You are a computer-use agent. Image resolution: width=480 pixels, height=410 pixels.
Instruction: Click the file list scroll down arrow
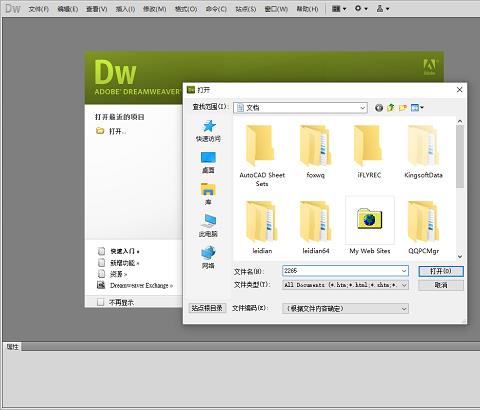click(x=460, y=256)
